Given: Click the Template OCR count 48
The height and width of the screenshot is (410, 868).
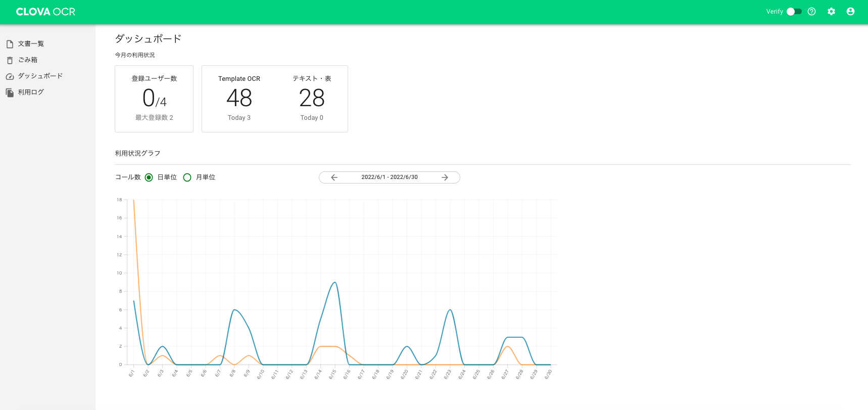Looking at the screenshot, I should (239, 98).
